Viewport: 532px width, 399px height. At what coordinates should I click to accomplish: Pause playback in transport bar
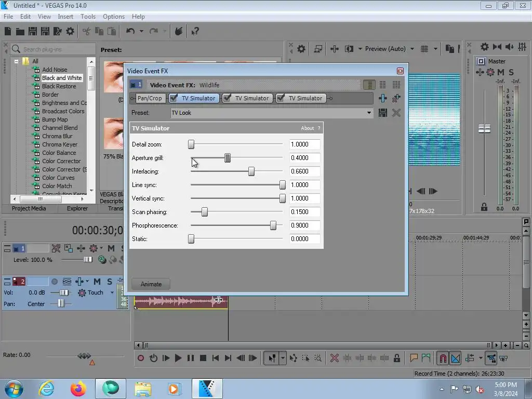point(190,358)
